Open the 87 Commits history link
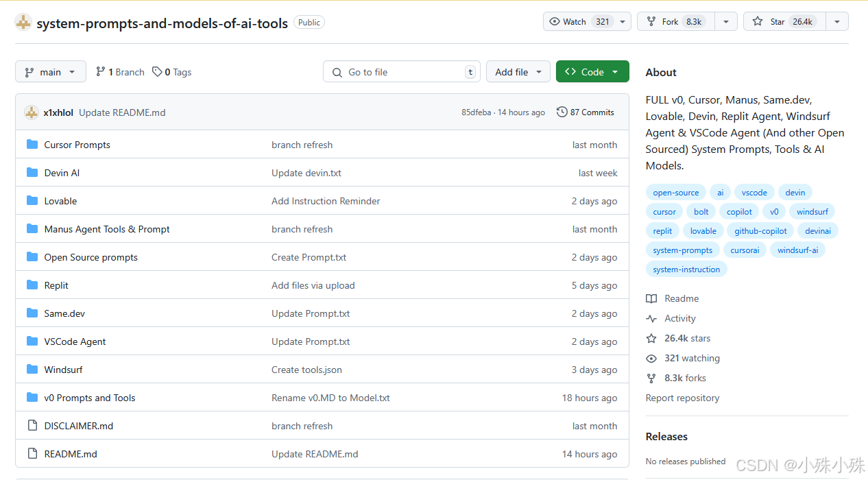Image resolution: width=868 pixels, height=480 pixels. (x=586, y=112)
